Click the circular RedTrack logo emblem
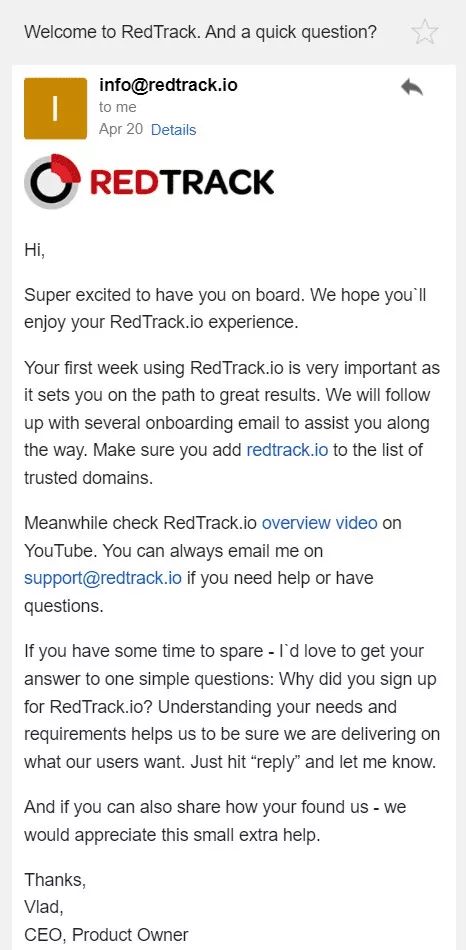466x950 pixels. [x=52, y=181]
